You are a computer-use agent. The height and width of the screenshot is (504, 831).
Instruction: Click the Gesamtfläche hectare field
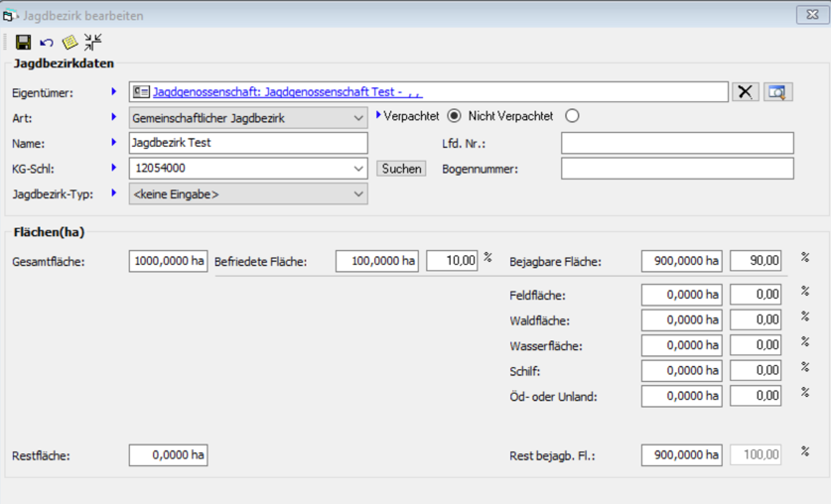168,262
